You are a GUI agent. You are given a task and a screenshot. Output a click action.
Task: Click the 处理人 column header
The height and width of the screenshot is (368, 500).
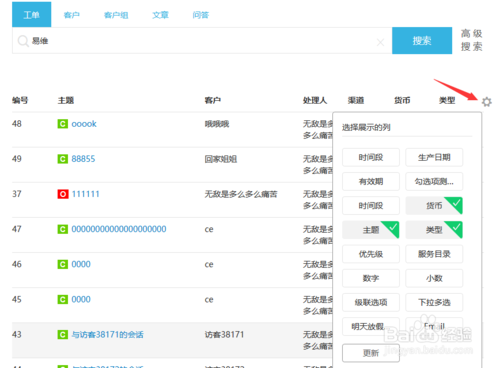[315, 100]
